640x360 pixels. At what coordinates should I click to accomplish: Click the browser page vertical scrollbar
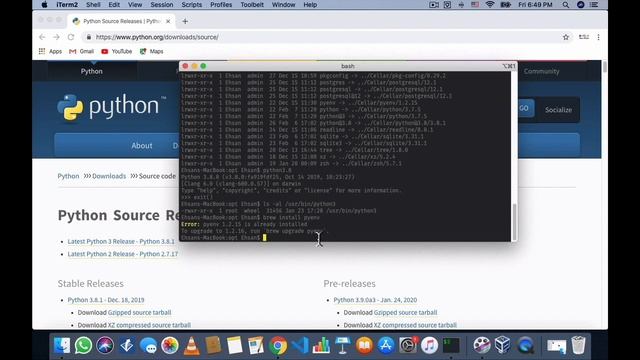[x=604, y=67]
